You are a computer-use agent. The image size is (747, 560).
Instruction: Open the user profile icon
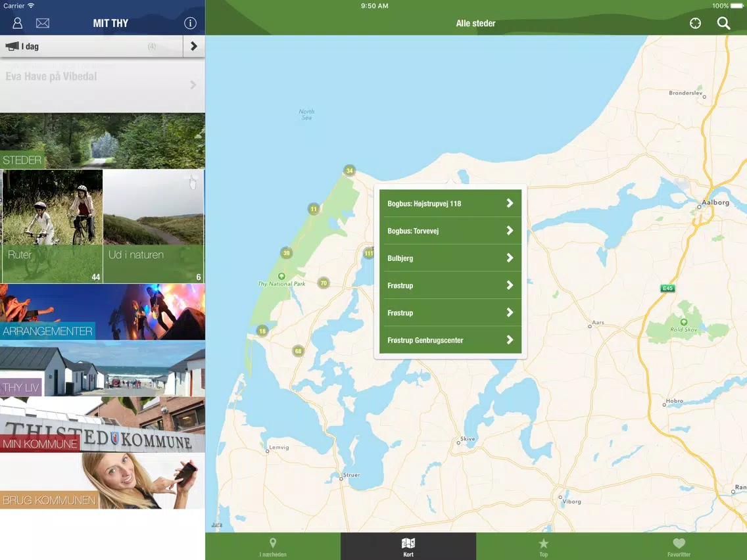tap(18, 23)
